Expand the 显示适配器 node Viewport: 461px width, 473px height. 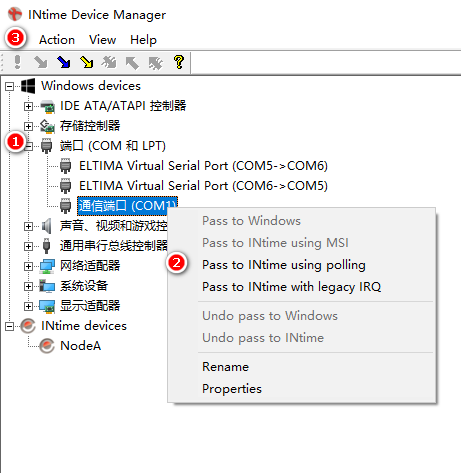coord(28,306)
